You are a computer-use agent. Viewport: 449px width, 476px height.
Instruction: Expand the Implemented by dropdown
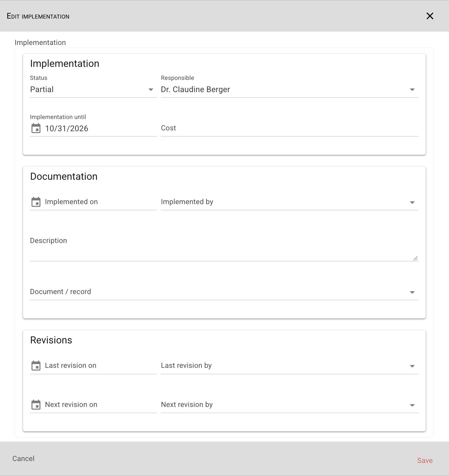[x=289, y=202]
